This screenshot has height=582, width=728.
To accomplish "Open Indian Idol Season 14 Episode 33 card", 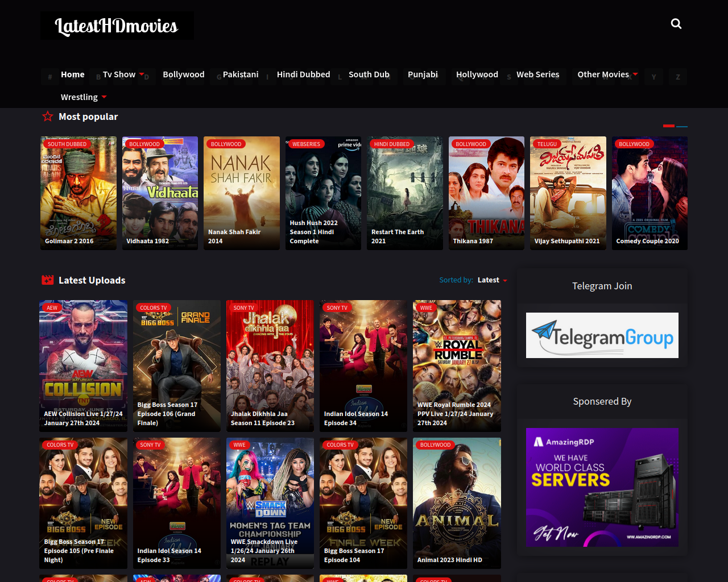I will (x=177, y=503).
